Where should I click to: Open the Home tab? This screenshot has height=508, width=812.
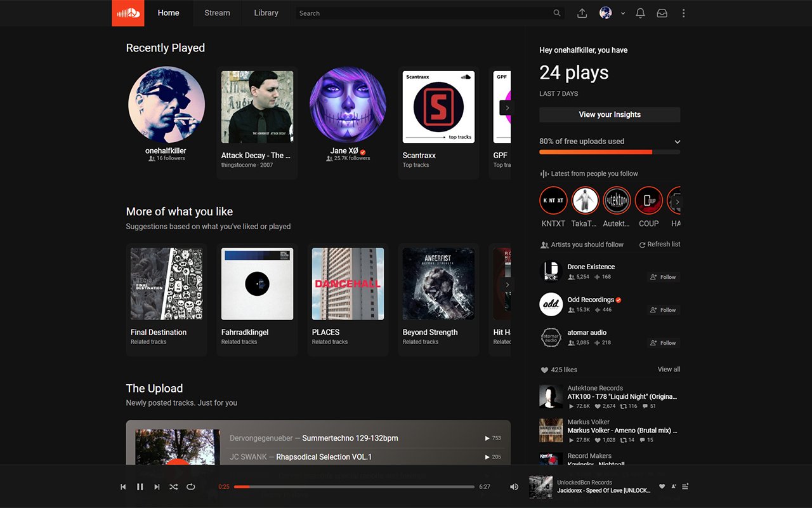click(x=168, y=13)
